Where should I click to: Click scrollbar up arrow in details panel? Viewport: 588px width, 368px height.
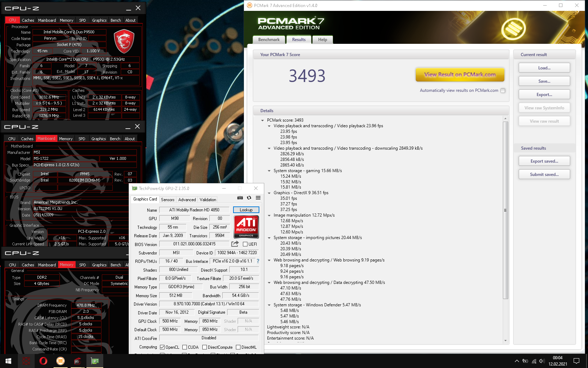coord(505,118)
